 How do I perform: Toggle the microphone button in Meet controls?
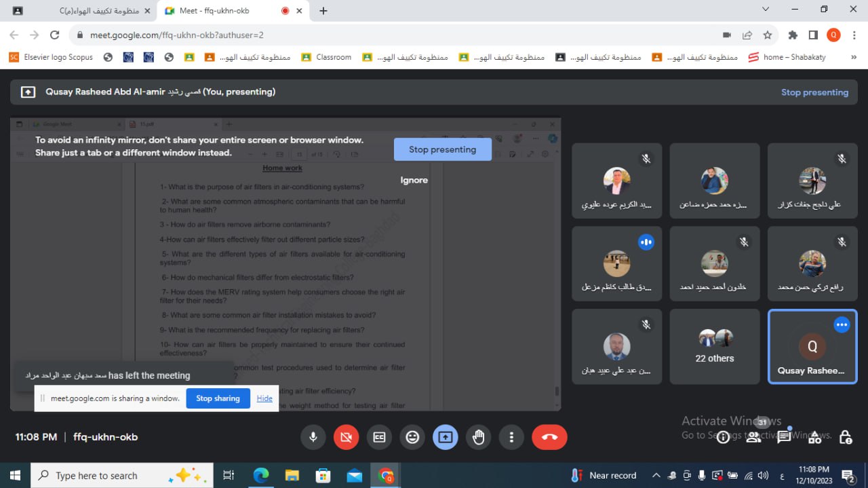pyautogui.click(x=313, y=438)
